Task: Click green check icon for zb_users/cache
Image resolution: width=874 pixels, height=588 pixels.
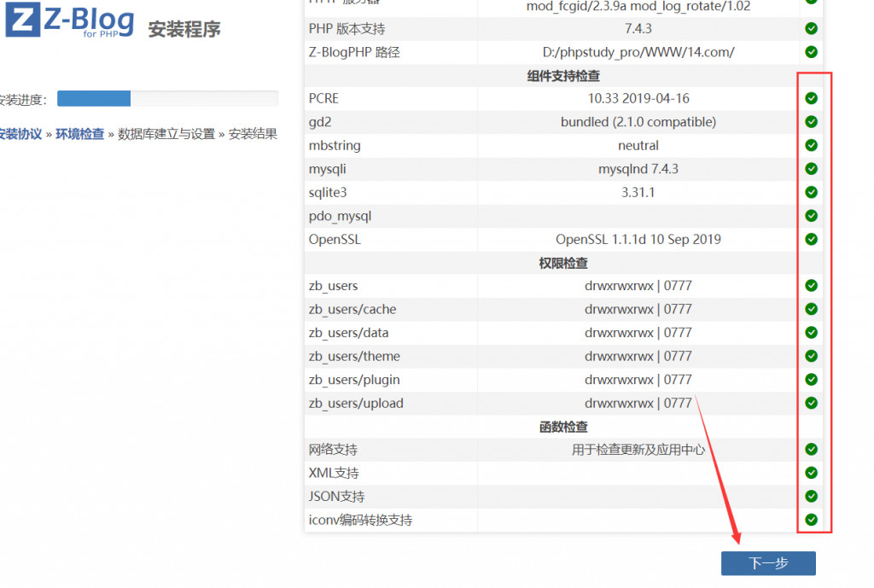Action: 811,309
